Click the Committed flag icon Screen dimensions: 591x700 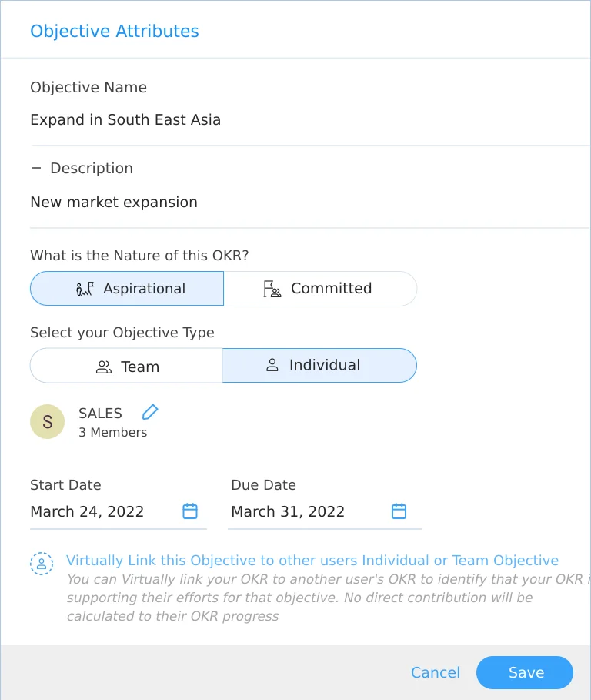coord(272,289)
